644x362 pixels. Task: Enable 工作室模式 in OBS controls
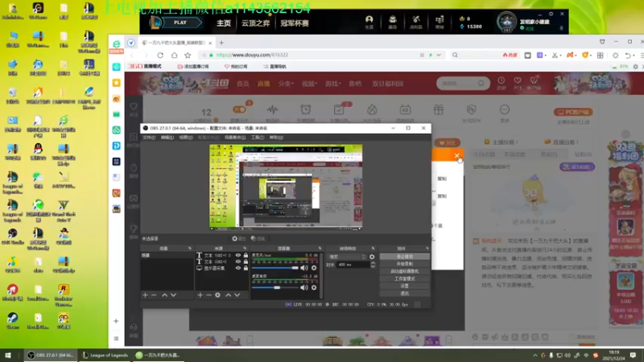[x=405, y=278]
